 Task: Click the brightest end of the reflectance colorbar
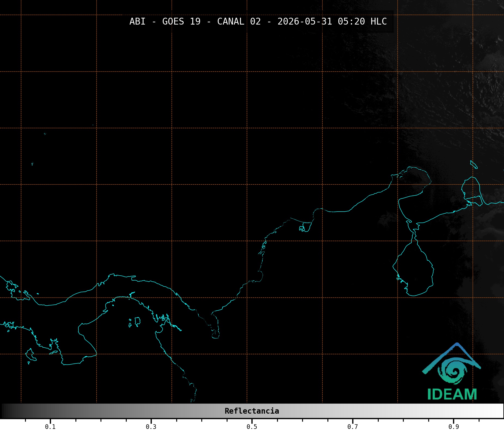[x=499, y=411]
